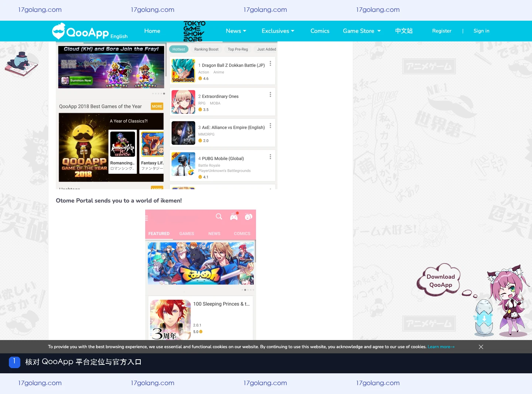Open options menu for Extraordinary Ones
The width and height of the screenshot is (532, 394).
coord(270,95)
